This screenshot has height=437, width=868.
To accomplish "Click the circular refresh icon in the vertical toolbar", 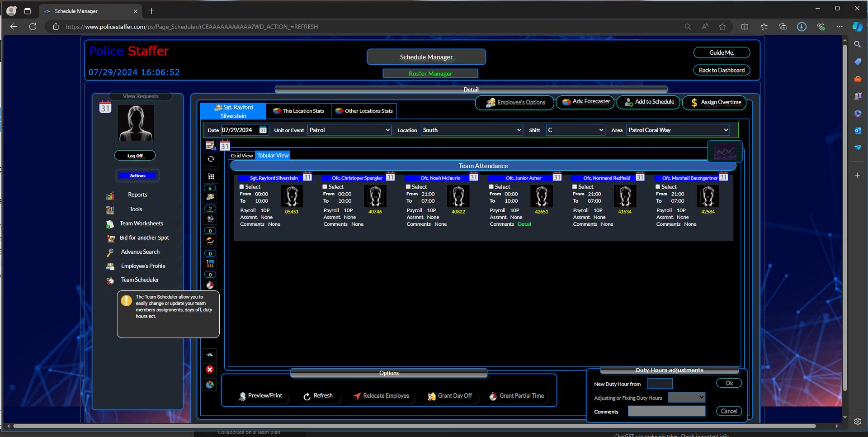I will pos(211,159).
